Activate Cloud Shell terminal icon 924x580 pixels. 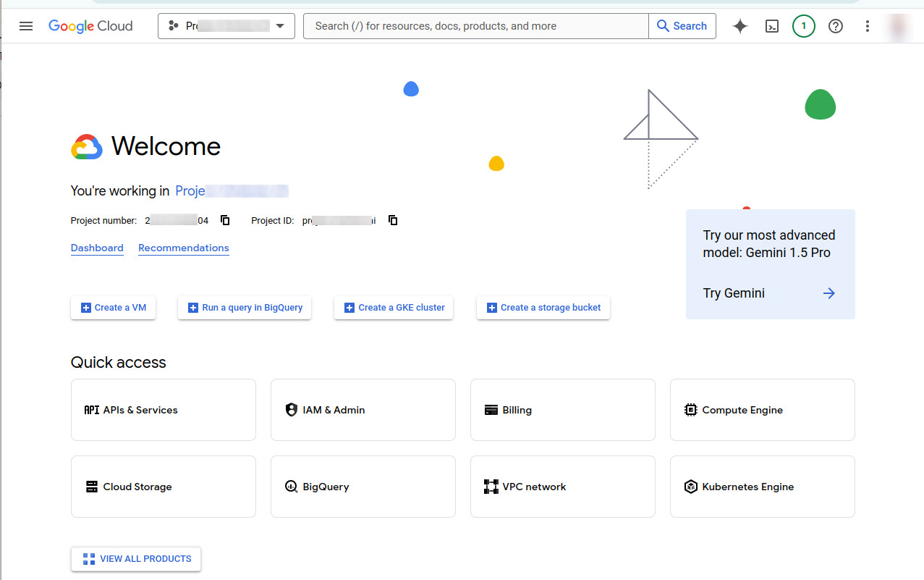click(772, 27)
